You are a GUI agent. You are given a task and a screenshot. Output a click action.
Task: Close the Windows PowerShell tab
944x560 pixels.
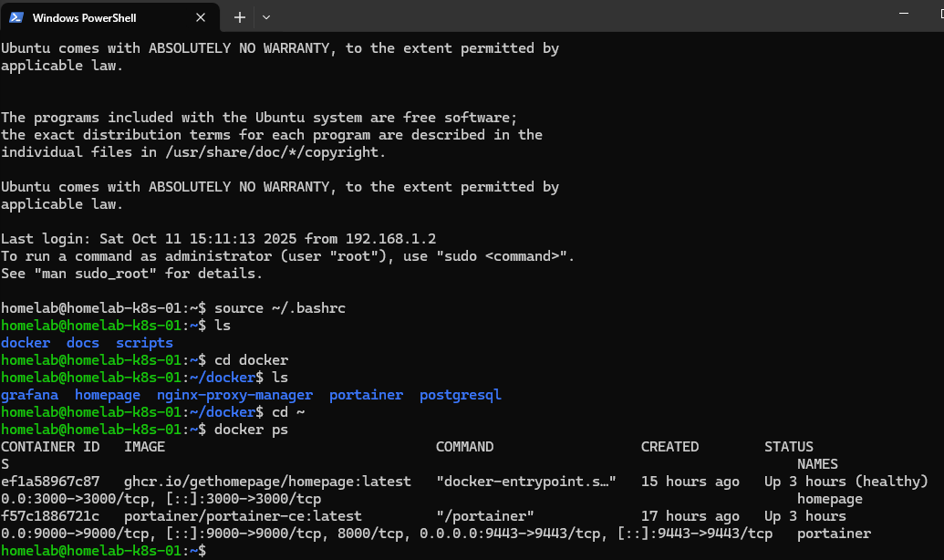coord(201,17)
